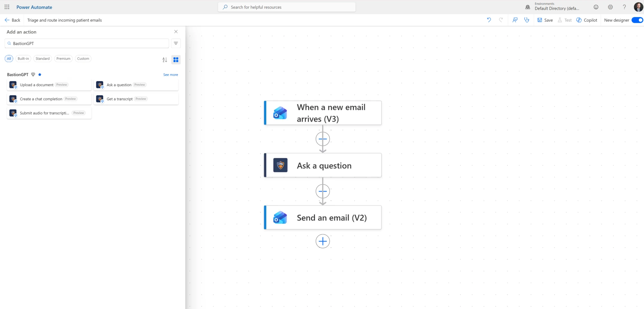This screenshot has width=644, height=309.
Task: Add the Ask a question action from list
Action: pyautogui.click(x=136, y=85)
